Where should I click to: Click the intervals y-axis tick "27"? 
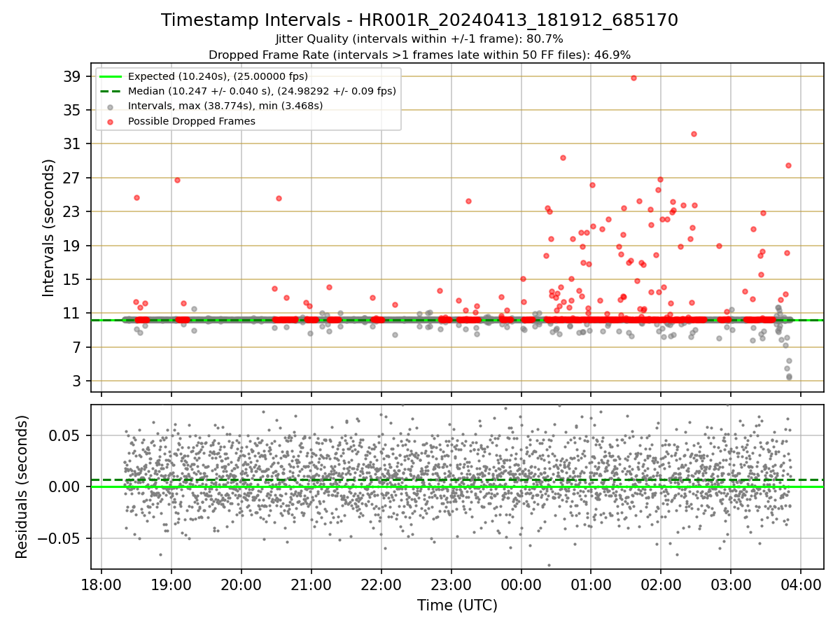73,178
